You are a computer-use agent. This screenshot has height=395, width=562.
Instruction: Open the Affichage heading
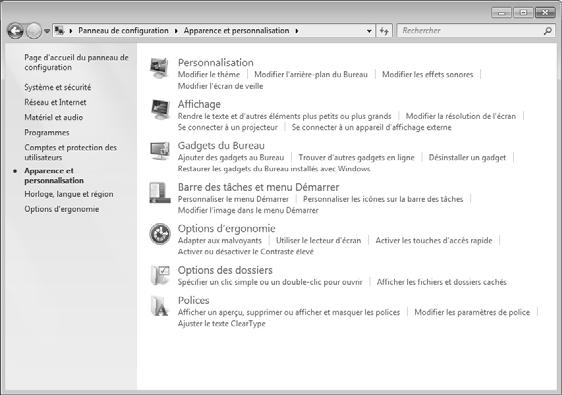(x=199, y=104)
